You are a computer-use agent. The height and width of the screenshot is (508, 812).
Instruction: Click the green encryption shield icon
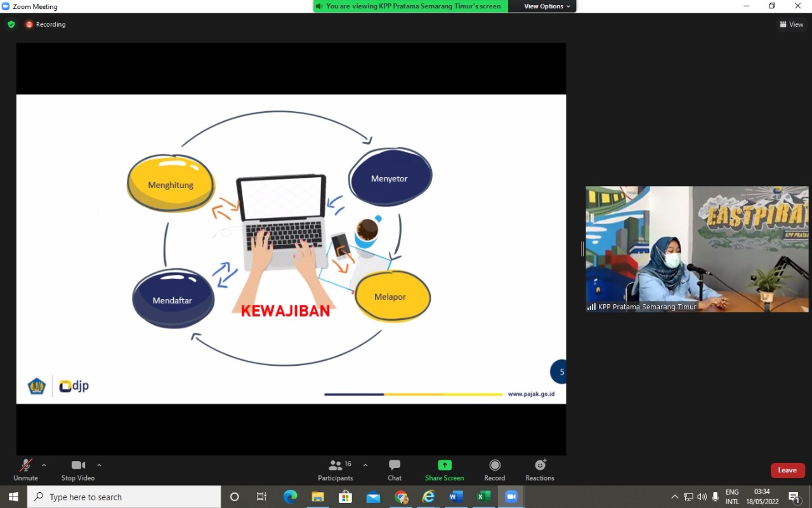click(11, 24)
